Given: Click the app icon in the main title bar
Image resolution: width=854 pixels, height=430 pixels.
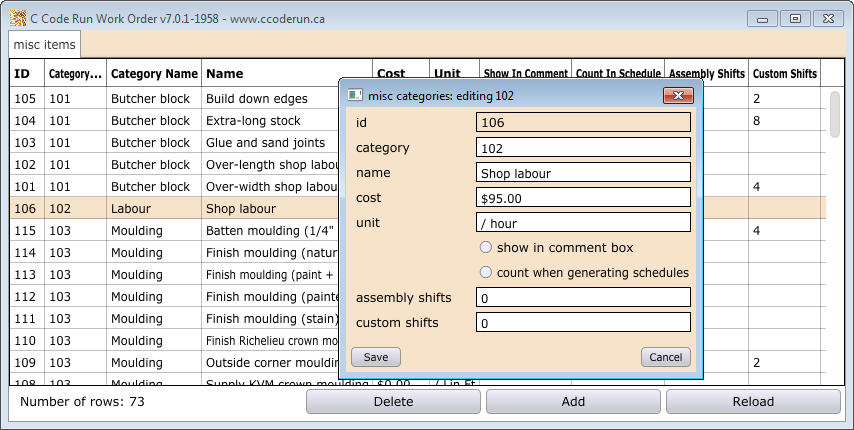Looking at the screenshot, I should coord(17,18).
